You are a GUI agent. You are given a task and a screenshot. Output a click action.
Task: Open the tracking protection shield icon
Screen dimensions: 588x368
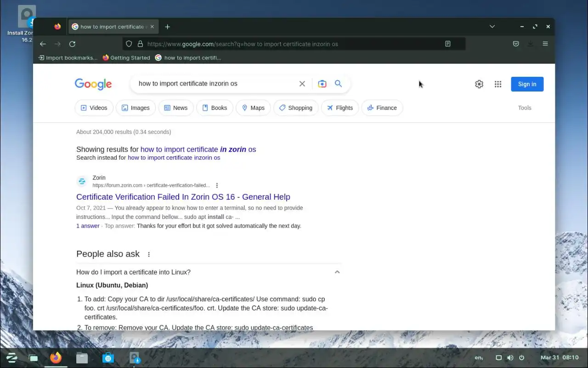[129, 44]
